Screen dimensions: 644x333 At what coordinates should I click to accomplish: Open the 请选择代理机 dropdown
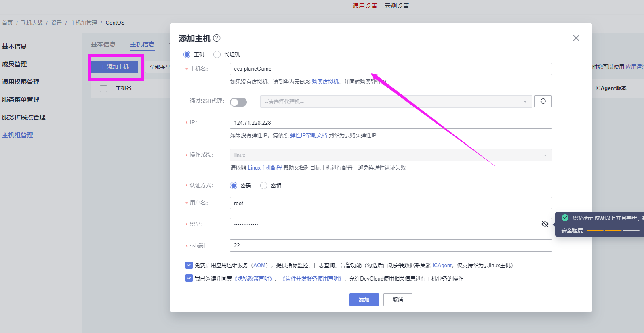click(x=396, y=102)
